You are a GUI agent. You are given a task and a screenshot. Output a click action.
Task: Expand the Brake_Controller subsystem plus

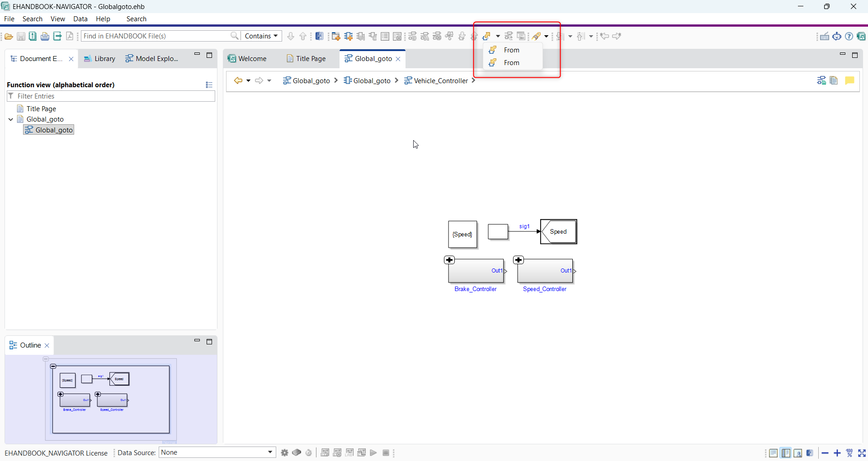click(x=449, y=260)
